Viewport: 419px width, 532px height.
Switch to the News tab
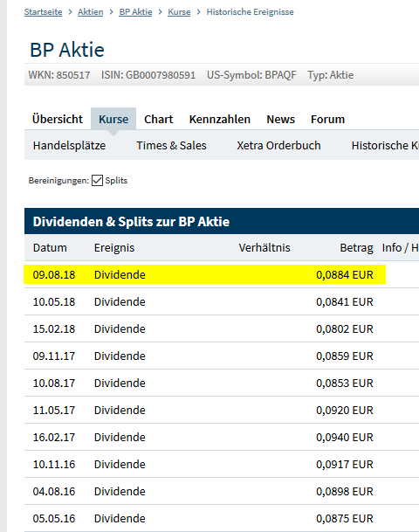[281, 120]
